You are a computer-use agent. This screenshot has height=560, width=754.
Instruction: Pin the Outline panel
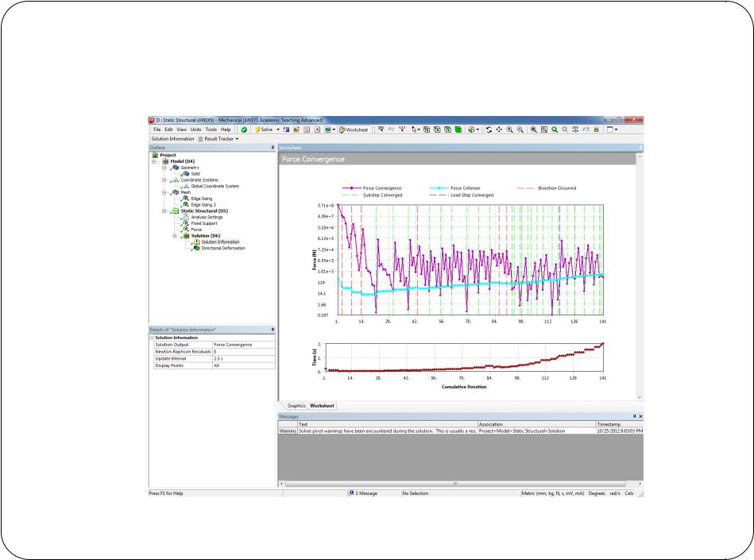tap(273, 148)
